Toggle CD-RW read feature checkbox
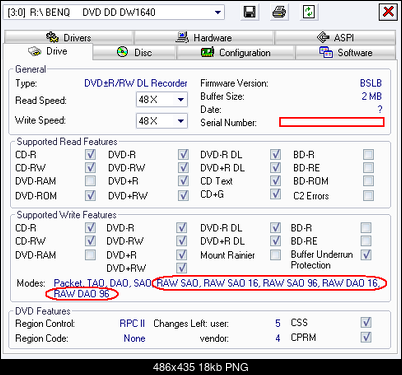Image resolution: width=402 pixels, height=375 pixels. pos(90,167)
